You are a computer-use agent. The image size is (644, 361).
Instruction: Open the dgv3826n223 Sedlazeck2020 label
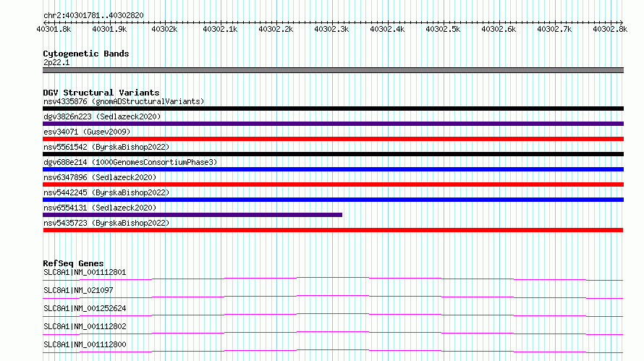click(102, 116)
